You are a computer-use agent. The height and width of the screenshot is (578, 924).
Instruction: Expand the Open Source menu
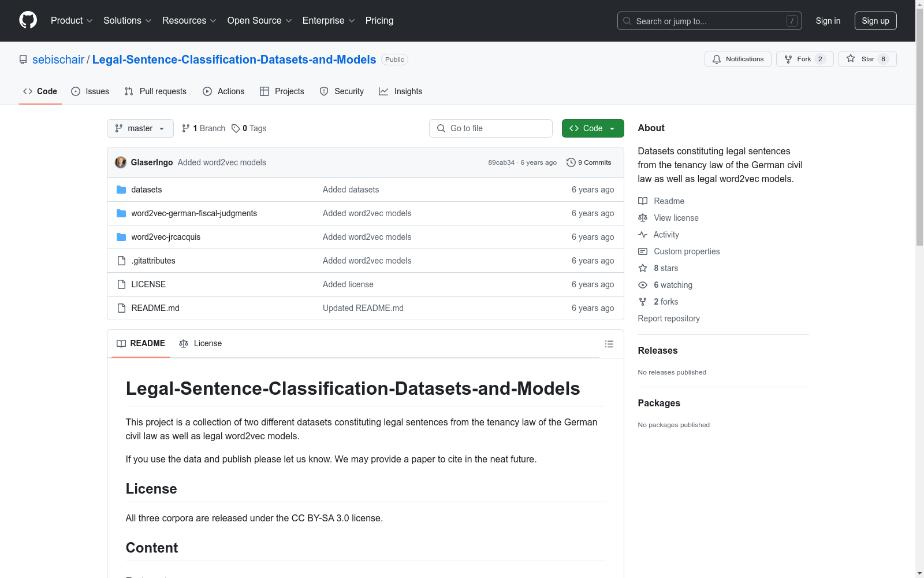click(260, 20)
